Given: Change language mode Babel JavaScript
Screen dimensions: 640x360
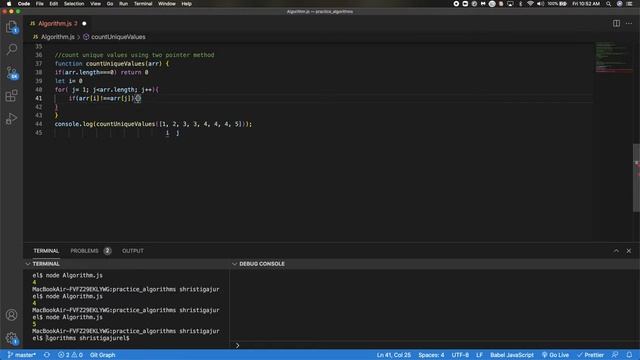Looking at the screenshot, I should pyautogui.click(x=511, y=355).
